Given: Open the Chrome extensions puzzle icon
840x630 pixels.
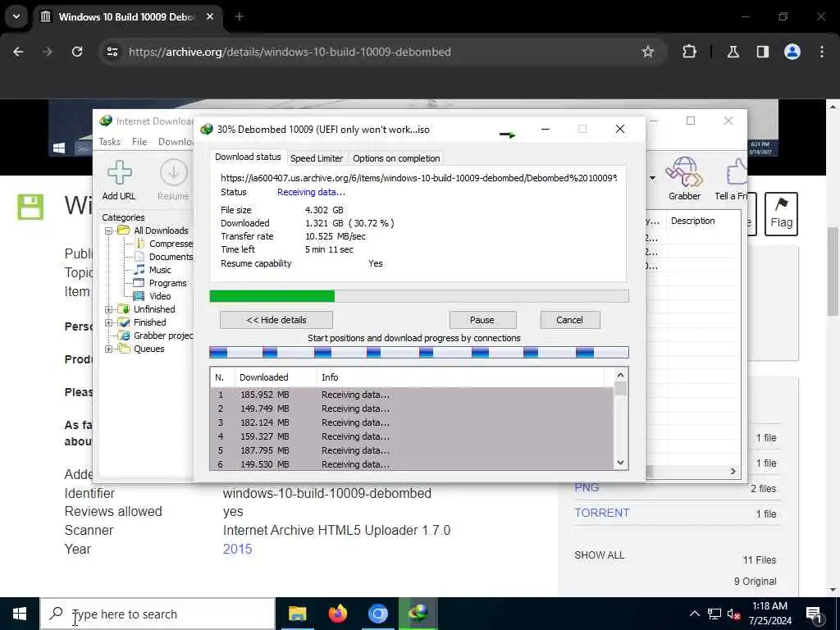Looking at the screenshot, I should [689, 52].
